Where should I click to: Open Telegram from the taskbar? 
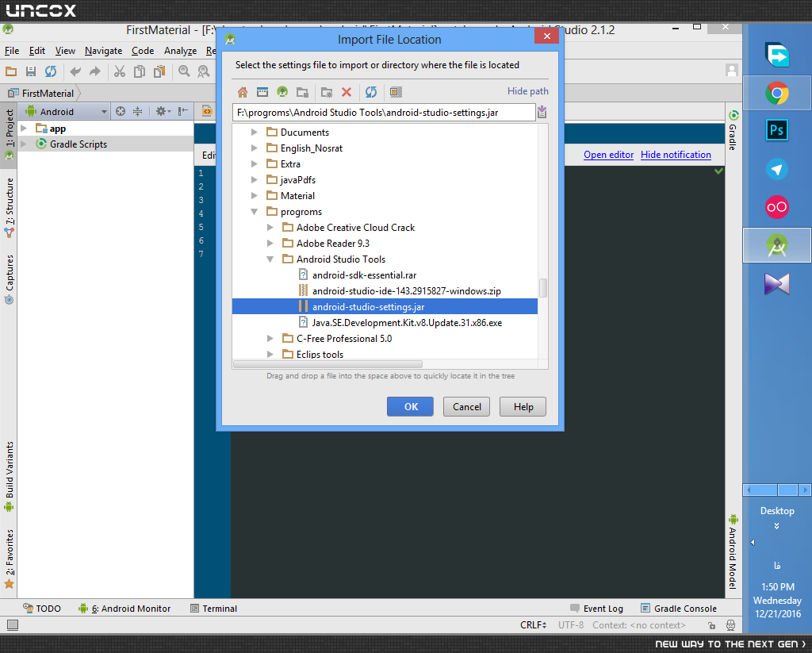coord(777,169)
